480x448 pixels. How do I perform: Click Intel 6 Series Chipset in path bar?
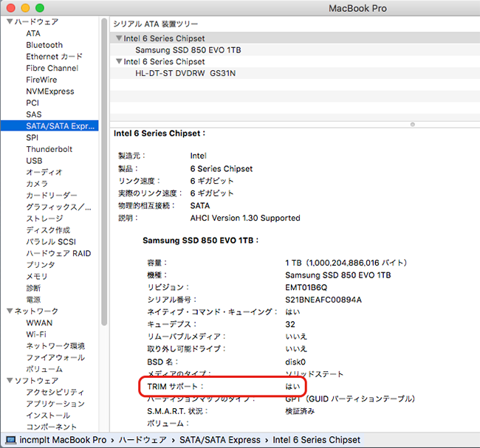tap(316, 440)
